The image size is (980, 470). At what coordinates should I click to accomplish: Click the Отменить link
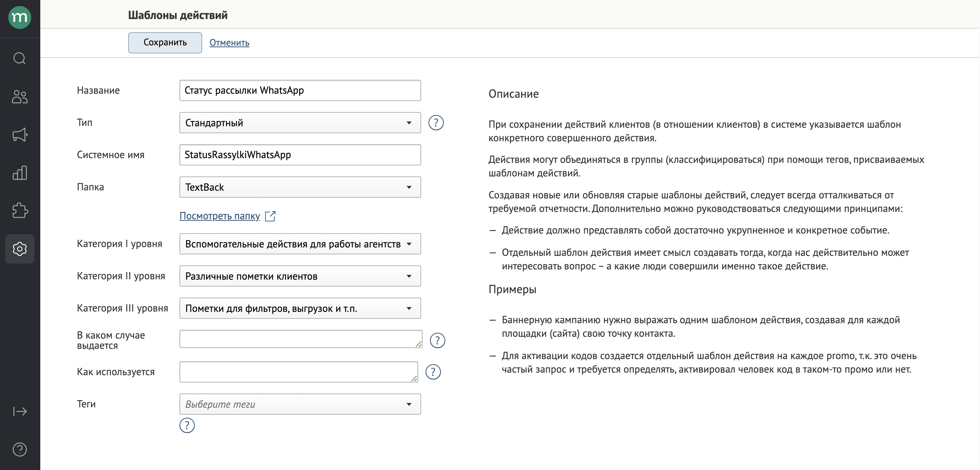click(229, 42)
